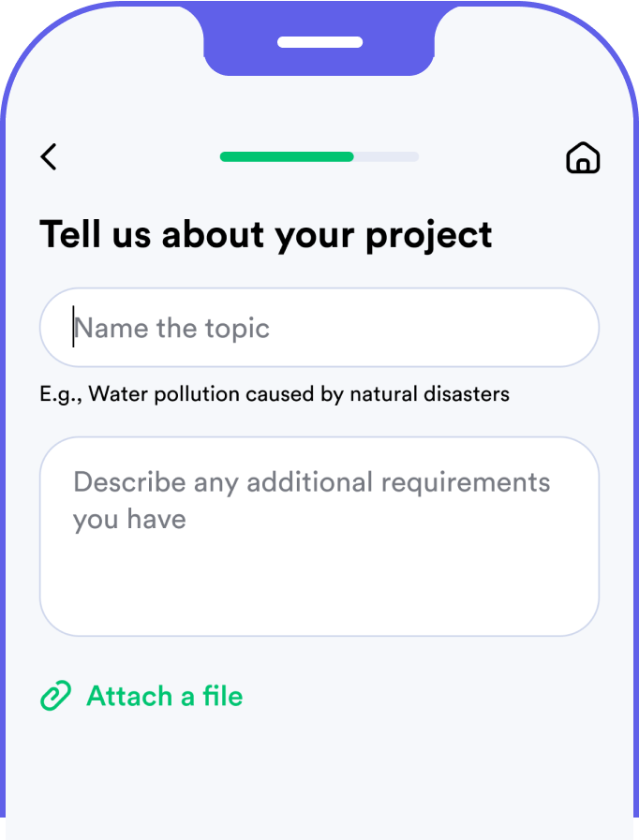Click blank space below Attach a file
The width and height of the screenshot is (639, 840).
(x=319, y=768)
